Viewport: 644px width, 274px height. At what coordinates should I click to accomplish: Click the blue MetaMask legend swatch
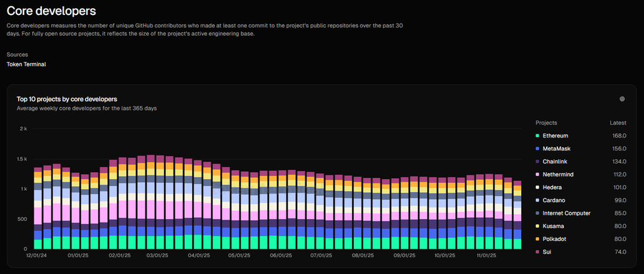pos(537,149)
